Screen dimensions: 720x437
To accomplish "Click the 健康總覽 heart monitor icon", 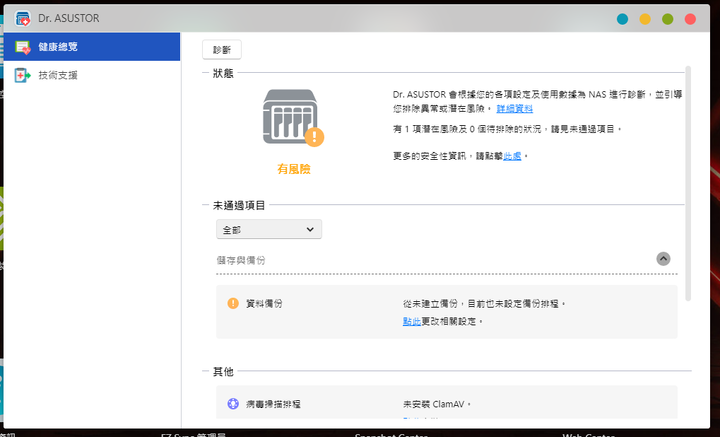I will 22,47.
